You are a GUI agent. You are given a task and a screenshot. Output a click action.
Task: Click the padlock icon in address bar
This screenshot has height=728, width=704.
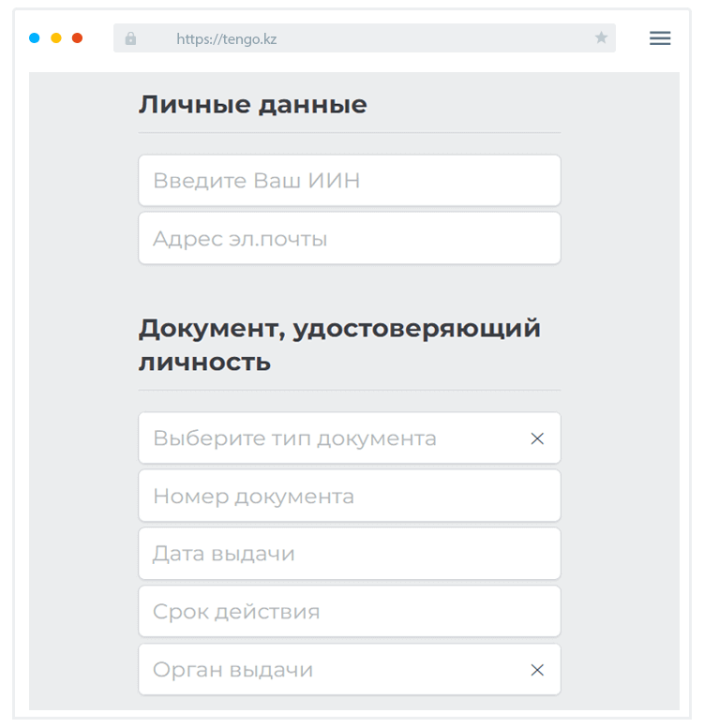point(130,38)
